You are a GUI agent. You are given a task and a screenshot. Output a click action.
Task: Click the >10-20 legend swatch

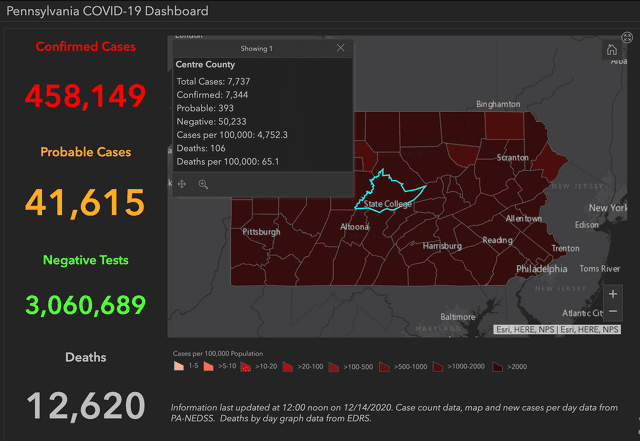click(246, 366)
